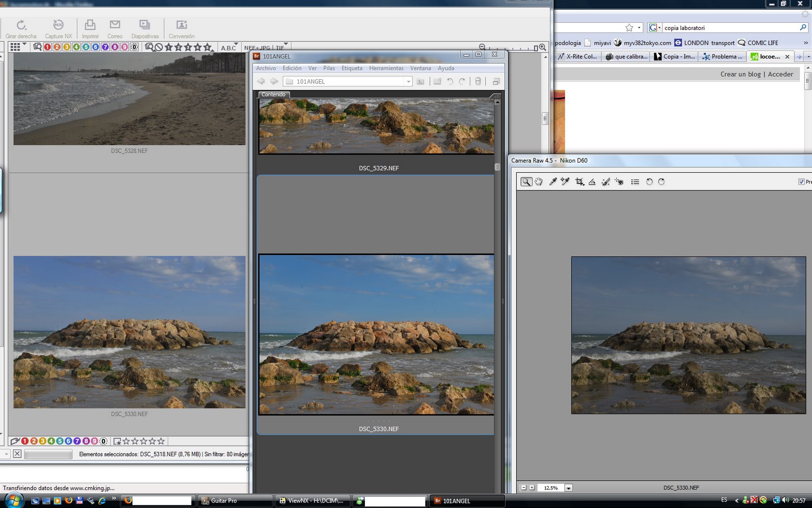Choose the Crop tool in Camera Raw

pos(579,182)
